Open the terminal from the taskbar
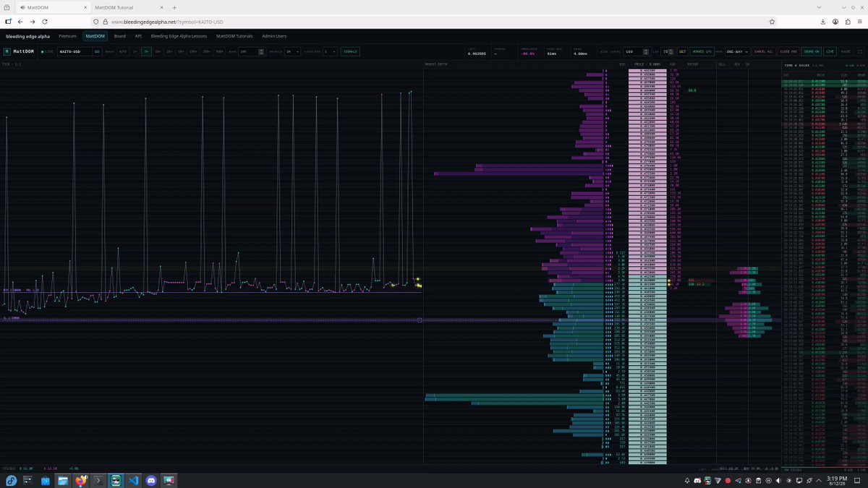 (x=98, y=480)
